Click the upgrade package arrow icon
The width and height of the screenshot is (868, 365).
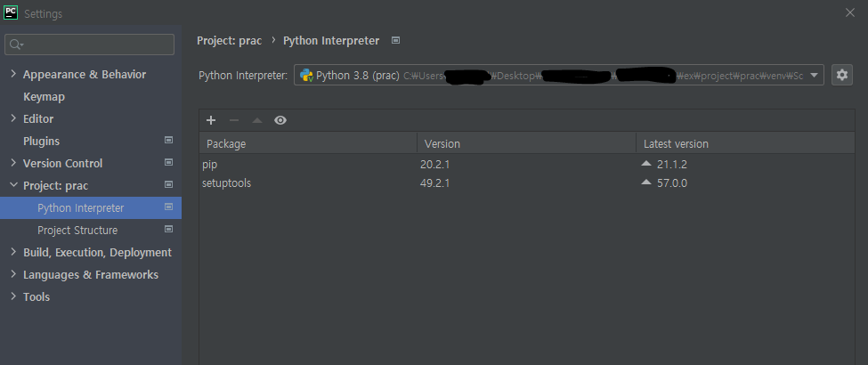[257, 120]
